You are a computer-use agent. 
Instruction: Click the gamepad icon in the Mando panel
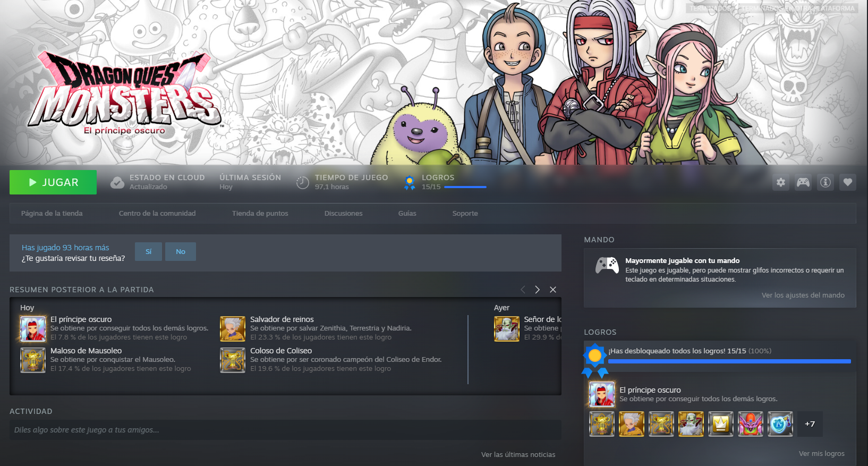pyautogui.click(x=607, y=265)
